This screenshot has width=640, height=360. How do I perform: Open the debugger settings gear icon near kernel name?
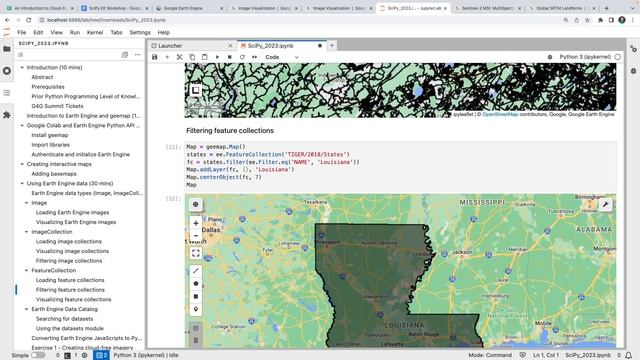pyautogui.click(x=550, y=57)
